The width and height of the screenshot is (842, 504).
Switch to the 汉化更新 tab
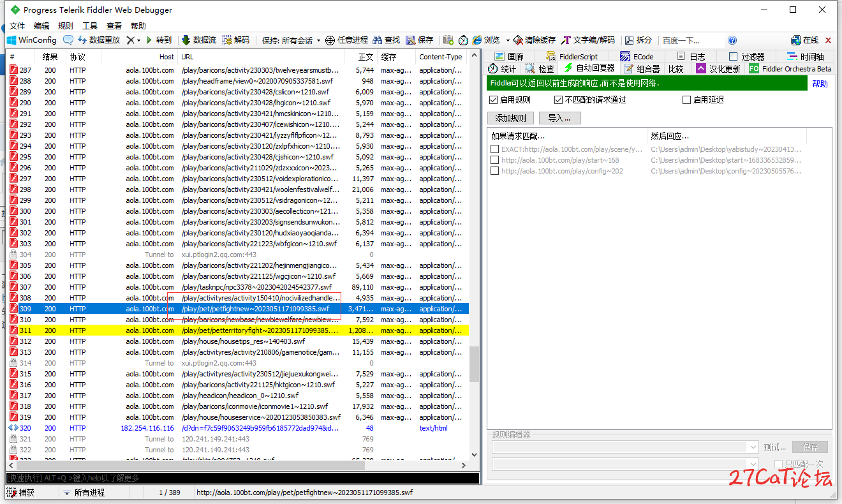point(719,68)
